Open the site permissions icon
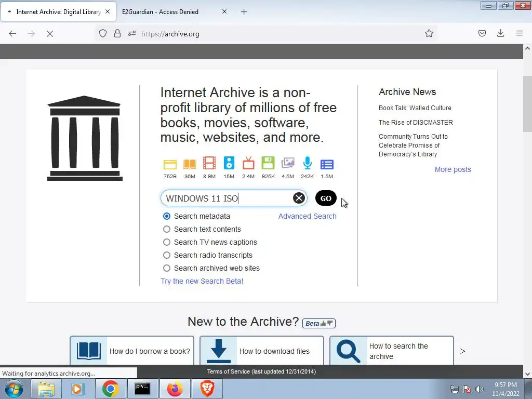Image resolution: width=532 pixels, height=399 pixels. (x=132, y=33)
